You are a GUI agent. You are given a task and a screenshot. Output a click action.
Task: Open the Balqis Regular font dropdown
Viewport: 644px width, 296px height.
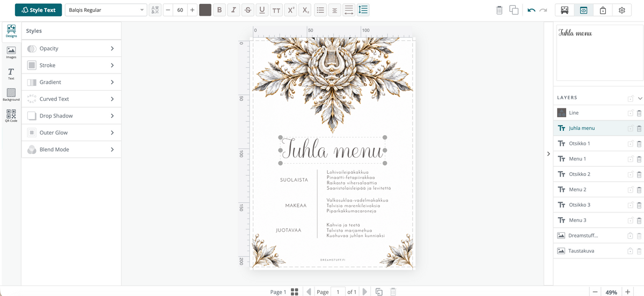point(106,10)
